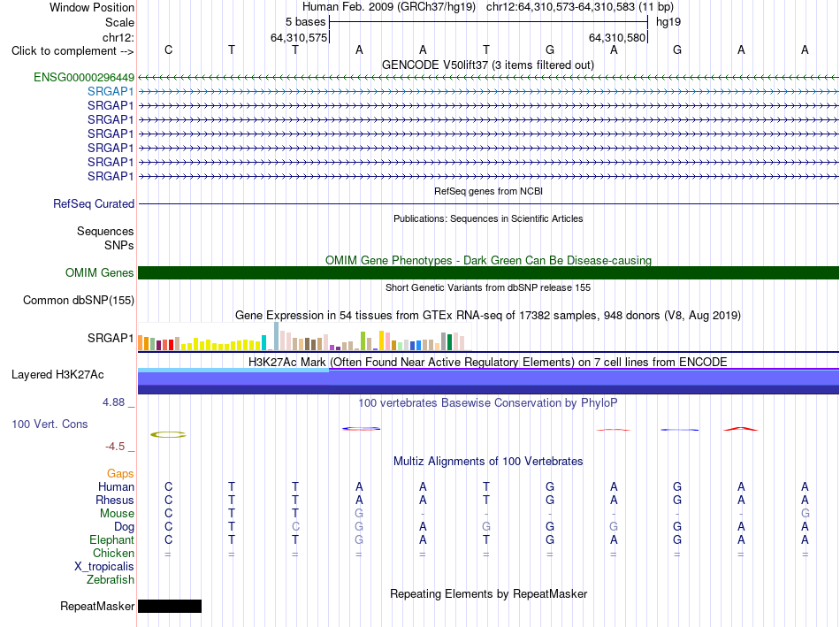Click the Dog species row label
840x627 pixels.
(124, 527)
